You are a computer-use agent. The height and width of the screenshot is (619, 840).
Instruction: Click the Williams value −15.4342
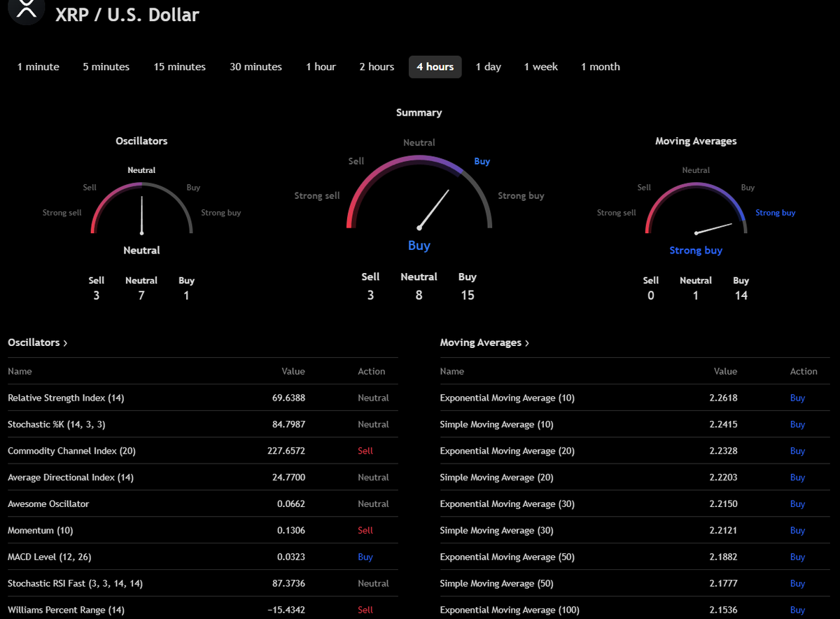click(286, 610)
